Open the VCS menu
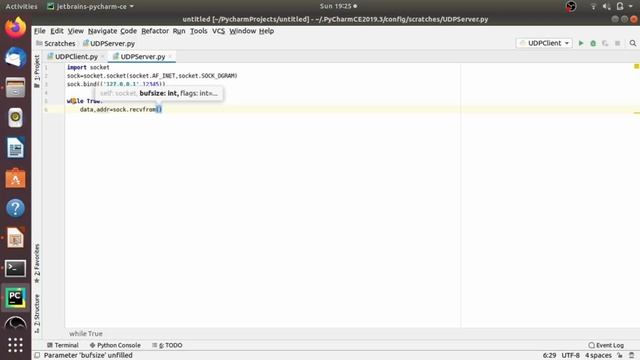 [218, 31]
